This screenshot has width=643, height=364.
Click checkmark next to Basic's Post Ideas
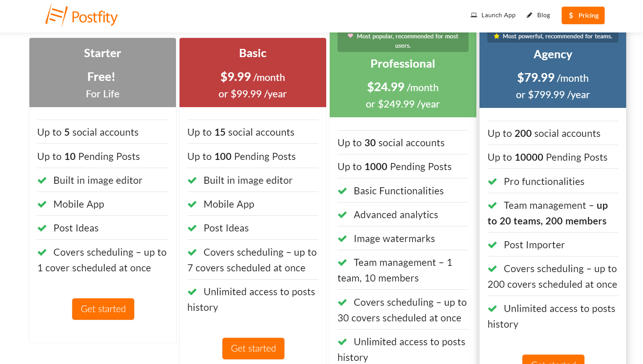pyautogui.click(x=192, y=228)
